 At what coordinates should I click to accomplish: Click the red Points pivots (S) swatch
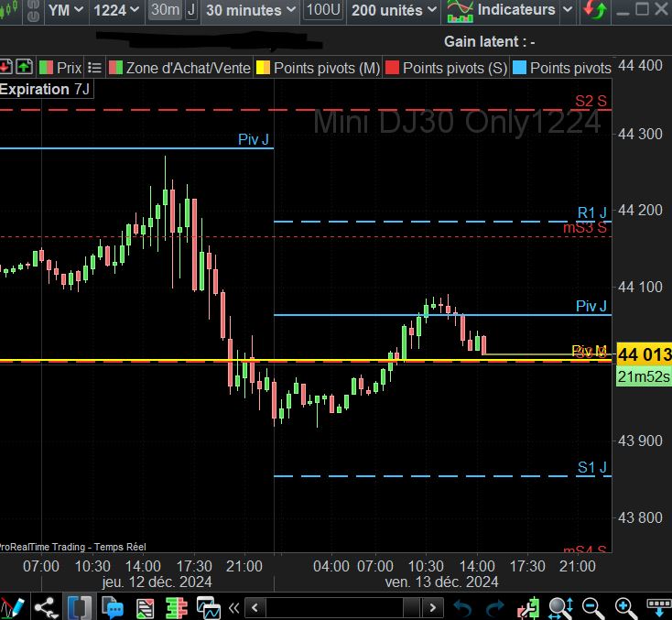tap(392, 68)
